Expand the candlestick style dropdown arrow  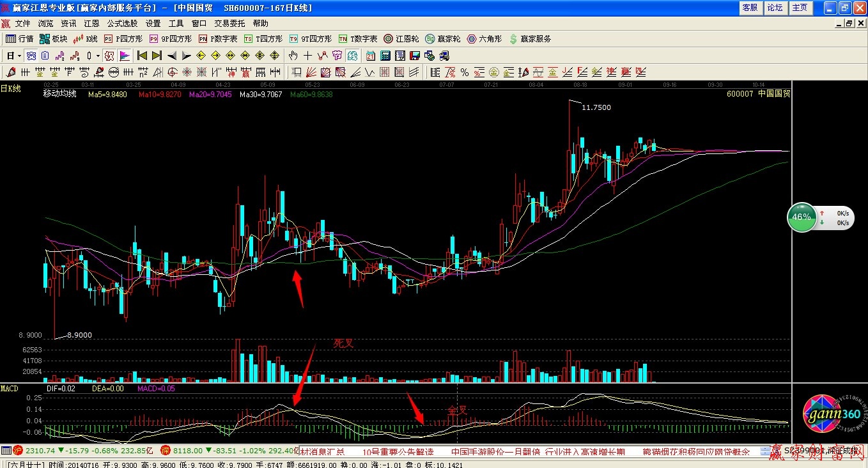(98, 56)
